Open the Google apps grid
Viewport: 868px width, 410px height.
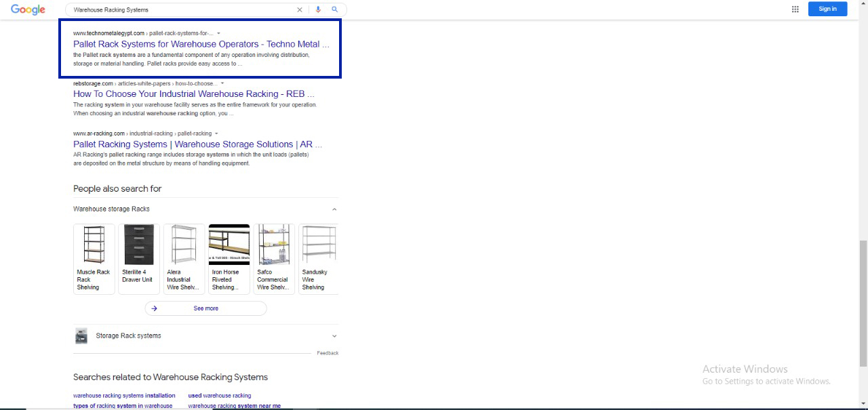click(x=795, y=9)
